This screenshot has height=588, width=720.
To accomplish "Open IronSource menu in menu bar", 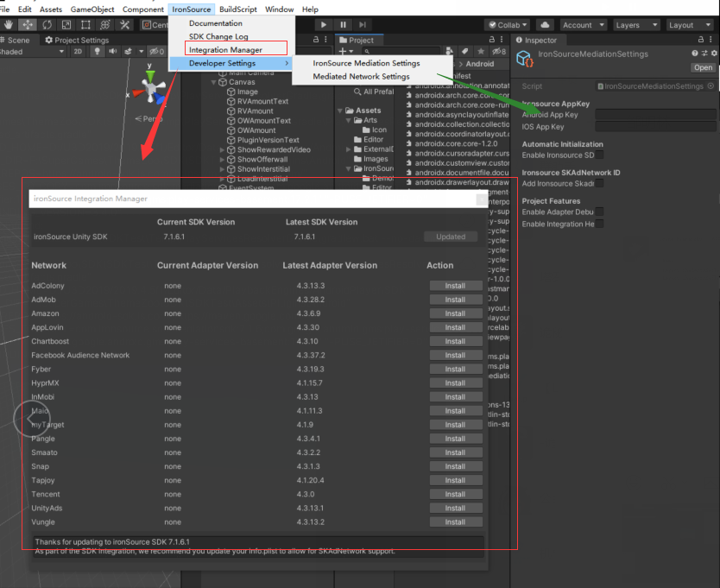I will tap(191, 9).
